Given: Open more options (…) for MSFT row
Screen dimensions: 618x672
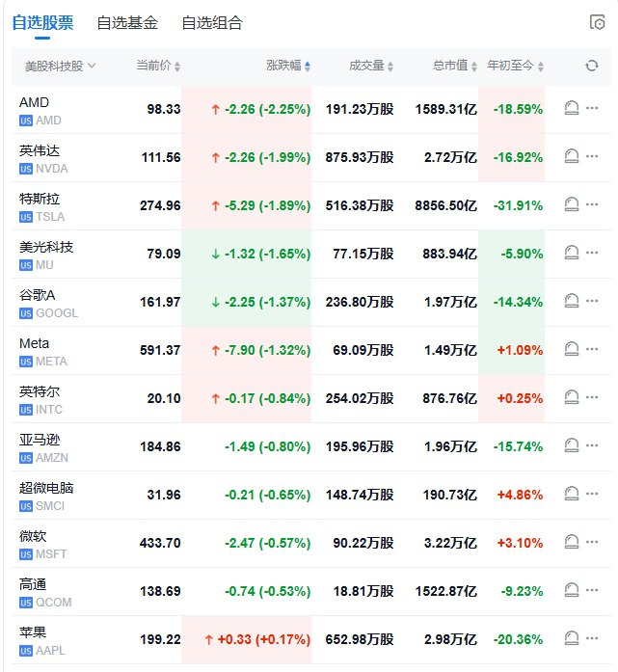Looking at the screenshot, I should 592,542.
